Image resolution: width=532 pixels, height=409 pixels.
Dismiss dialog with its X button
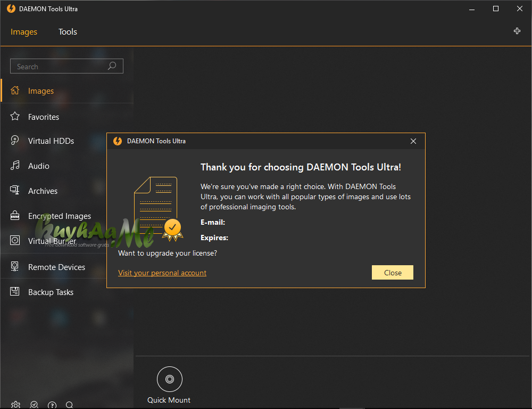point(413,141)
